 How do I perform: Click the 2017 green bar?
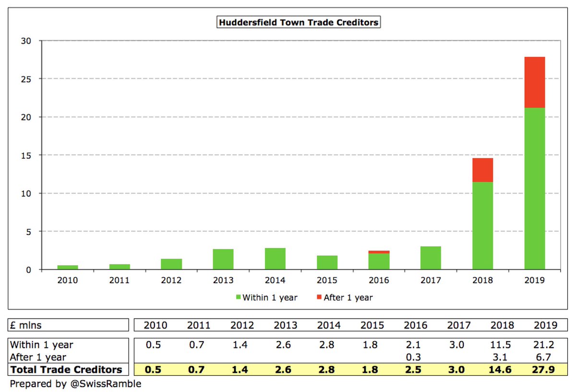(x=431, y=258)
